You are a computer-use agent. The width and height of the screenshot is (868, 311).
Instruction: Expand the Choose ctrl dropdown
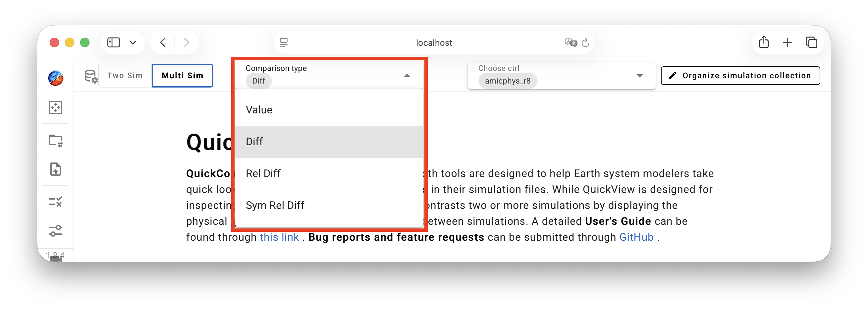point(639,76)
